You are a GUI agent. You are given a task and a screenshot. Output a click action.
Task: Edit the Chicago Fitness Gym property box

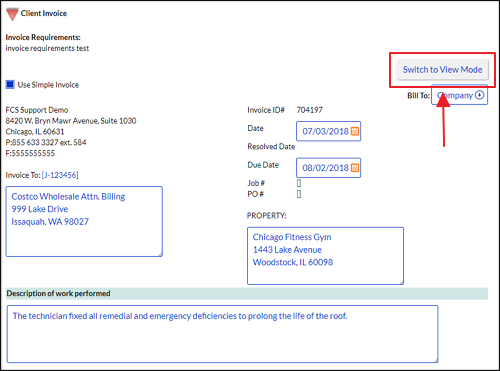(x=325, y=256)
